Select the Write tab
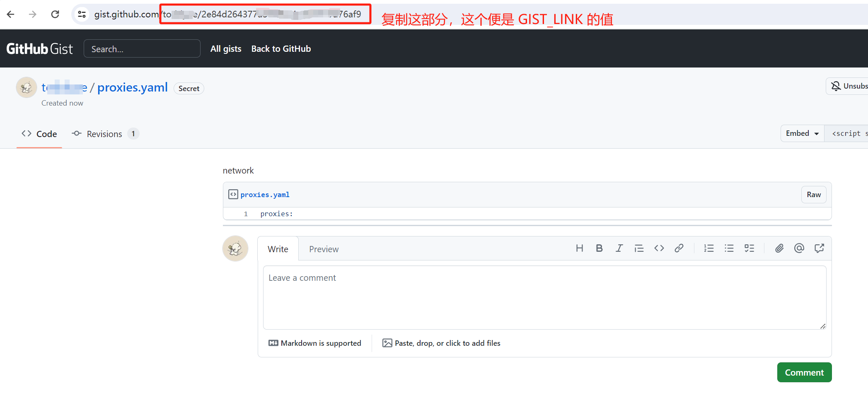Viewport: 868px width, 405px height. pyautogui.click(x=278, y=249)
